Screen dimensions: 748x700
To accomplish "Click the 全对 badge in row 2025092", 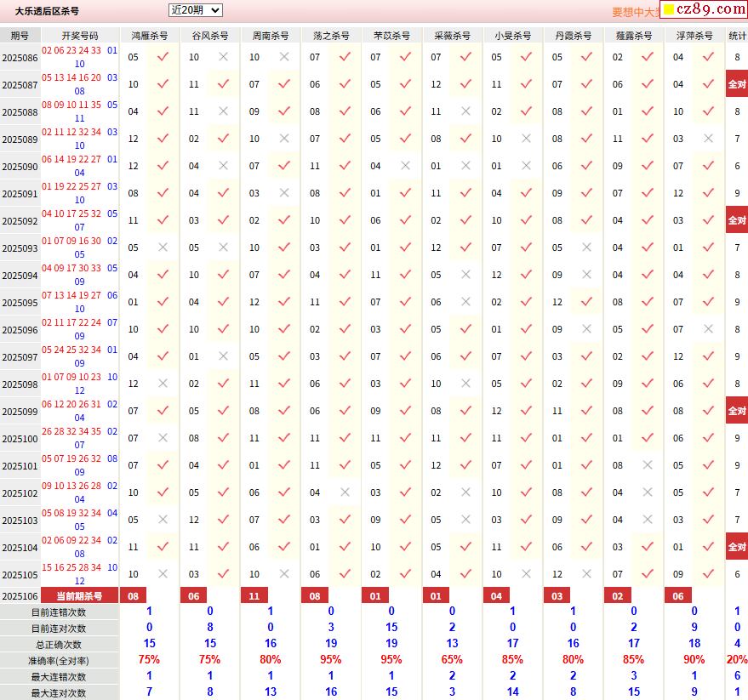I will pos(737,219).
